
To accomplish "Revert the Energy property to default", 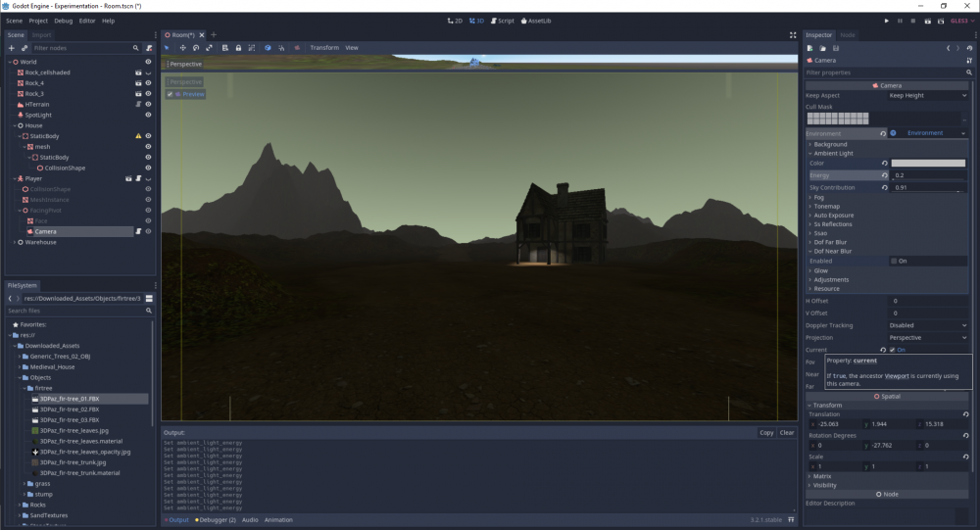I will (x=884, y=175).
